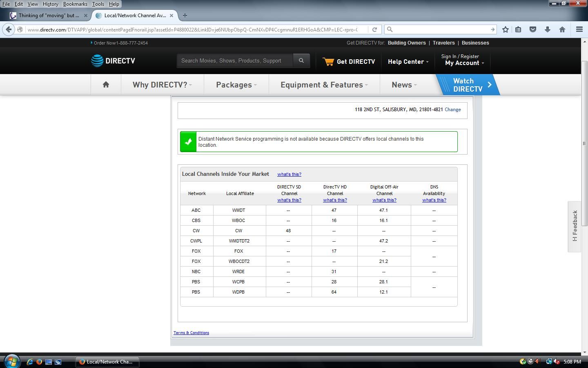Bookmark this page with the star icon
This screenshot has width=588, height=368.
pos(506,29)
